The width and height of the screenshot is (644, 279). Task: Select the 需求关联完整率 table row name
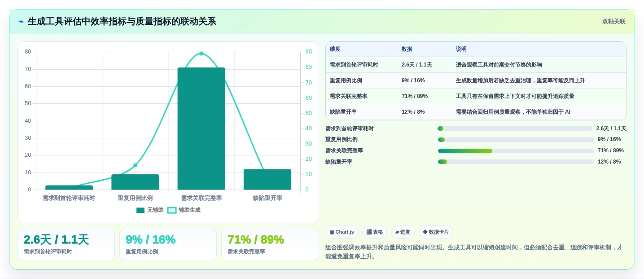pyautogui.click(x=349, y=96)
